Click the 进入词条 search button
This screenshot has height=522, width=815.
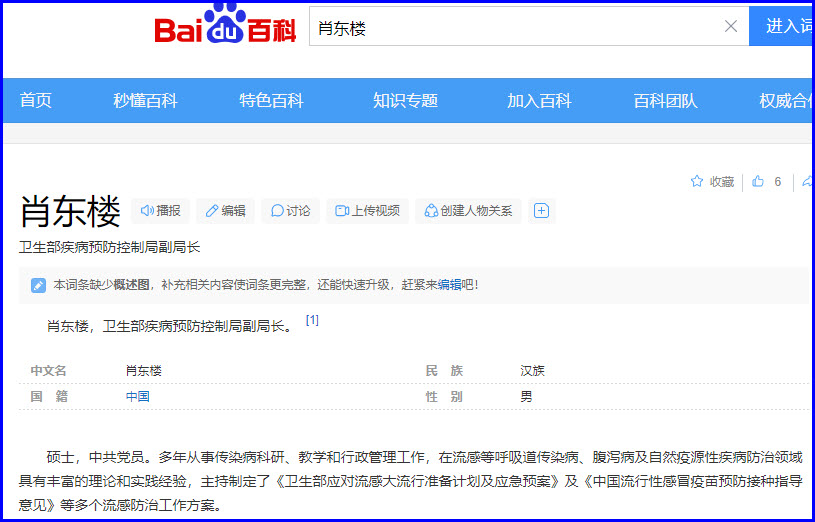tap(783, 27)
